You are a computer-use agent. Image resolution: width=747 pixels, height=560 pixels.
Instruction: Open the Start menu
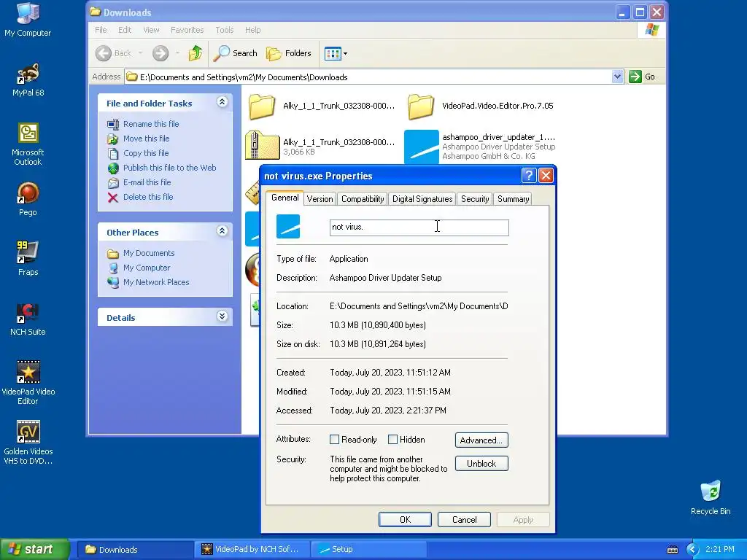35,550
